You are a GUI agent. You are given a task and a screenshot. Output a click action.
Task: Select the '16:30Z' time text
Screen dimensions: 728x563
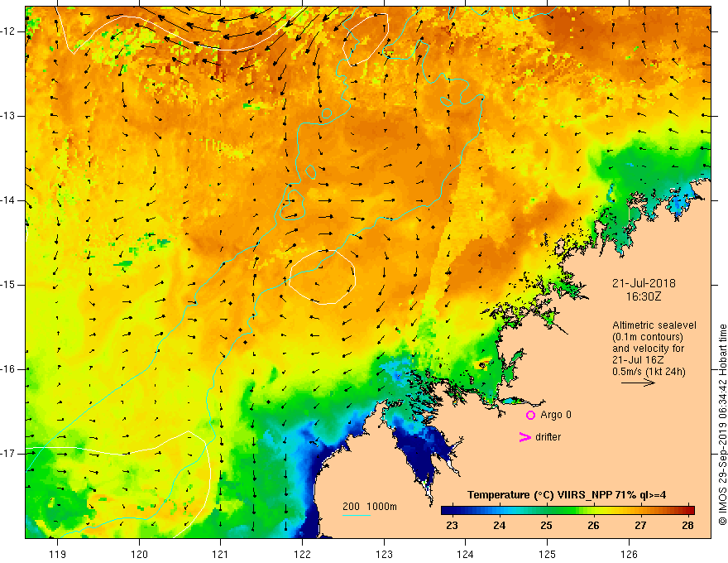point(643,296)
